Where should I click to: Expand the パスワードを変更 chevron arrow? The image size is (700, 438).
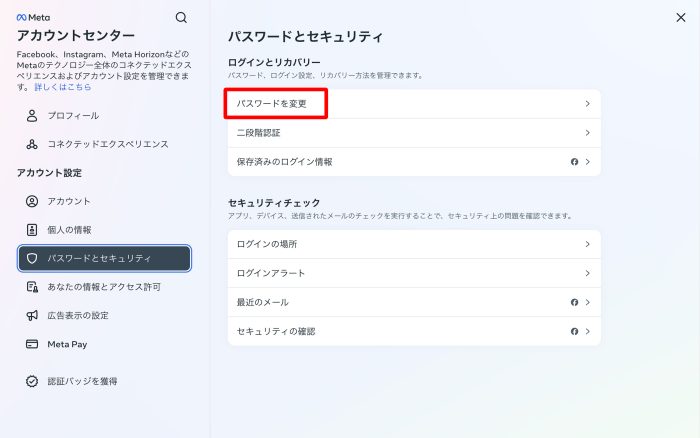click(587, 103)
